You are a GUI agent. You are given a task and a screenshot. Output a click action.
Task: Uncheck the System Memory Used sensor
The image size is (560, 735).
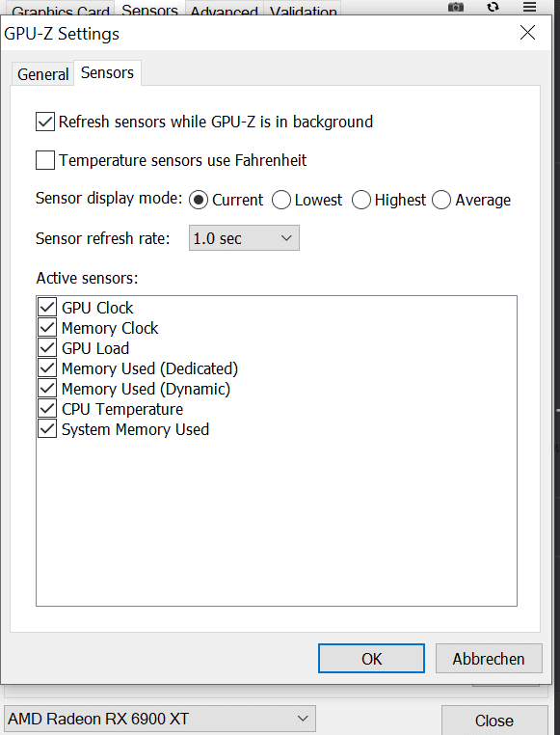point(47,429)
